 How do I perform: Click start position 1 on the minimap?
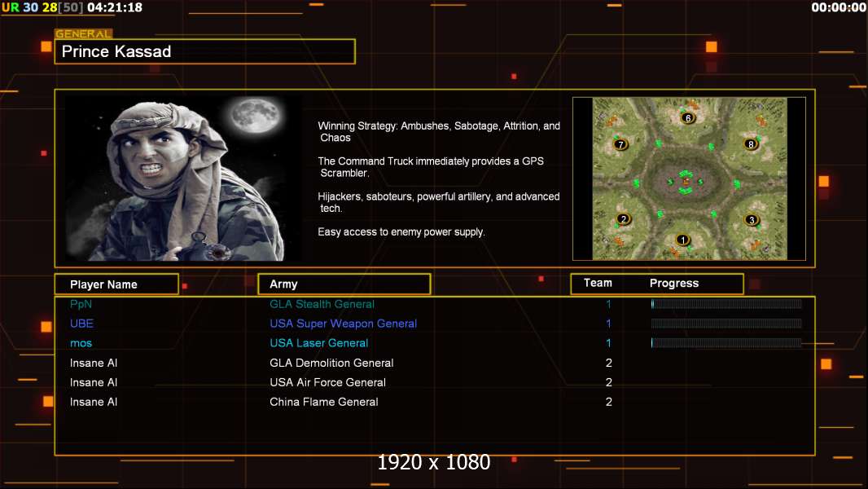pos(682,240)
